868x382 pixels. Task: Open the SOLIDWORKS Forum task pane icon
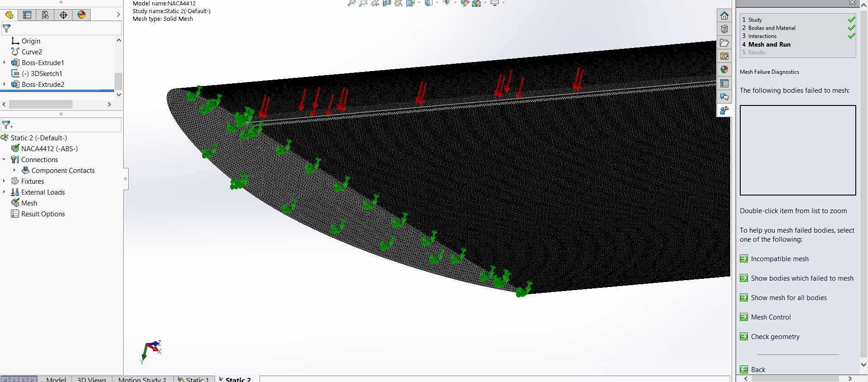pos(724,97)
